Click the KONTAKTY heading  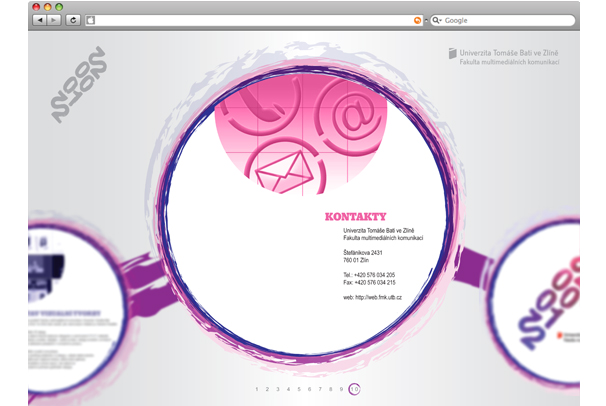pyautogui.click(x=355, y=217)
